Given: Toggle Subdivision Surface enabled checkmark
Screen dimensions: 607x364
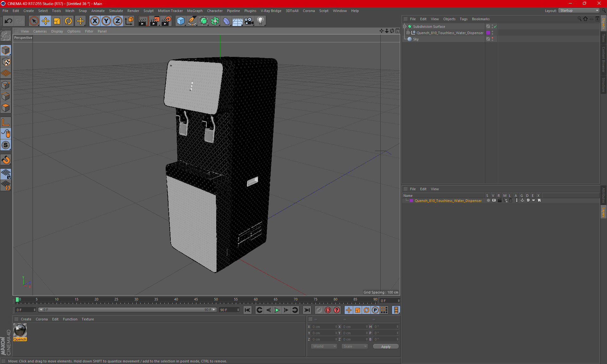Looking at the screenshot, I should click(x=495, y=27).
